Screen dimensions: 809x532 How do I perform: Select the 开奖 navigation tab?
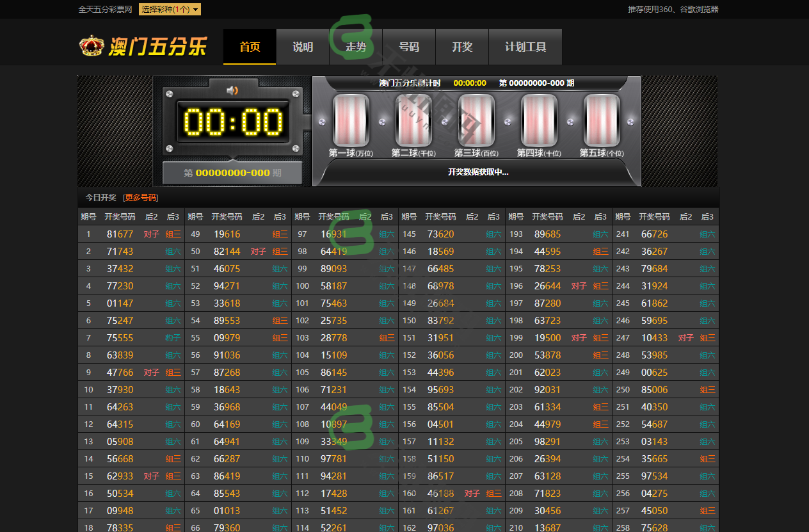462,47
